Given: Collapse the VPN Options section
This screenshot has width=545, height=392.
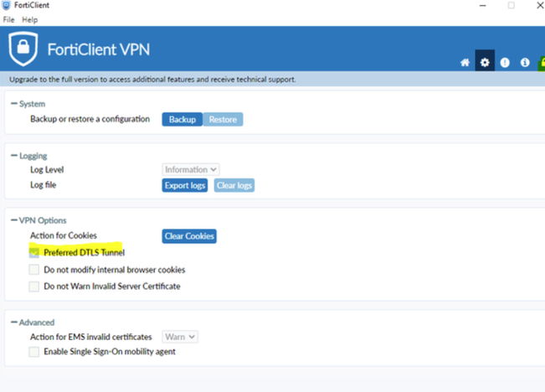Looking at the screenshot, I should pos(14,220).
